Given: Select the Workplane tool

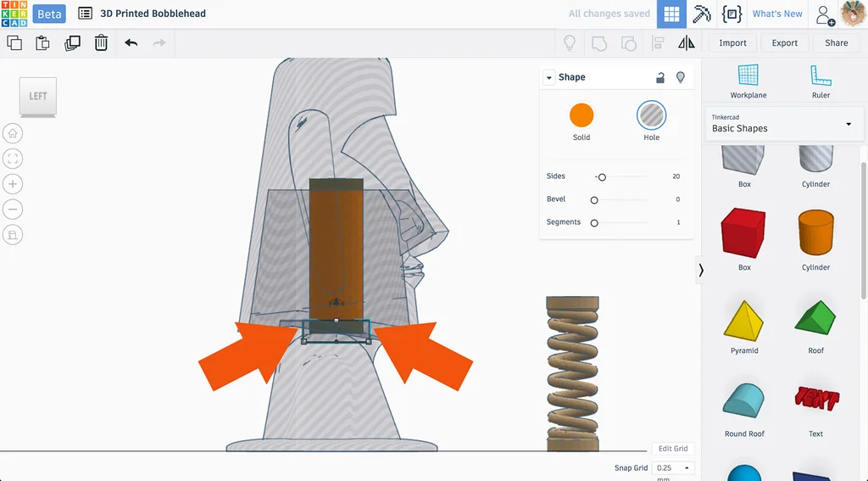Looking at the screenshot, I should point(748,81).
